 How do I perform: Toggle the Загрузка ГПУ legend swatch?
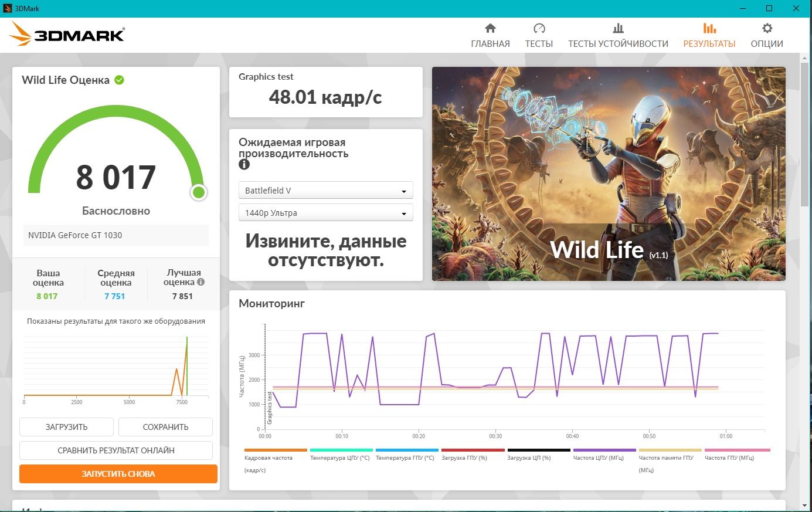point(473,450)
